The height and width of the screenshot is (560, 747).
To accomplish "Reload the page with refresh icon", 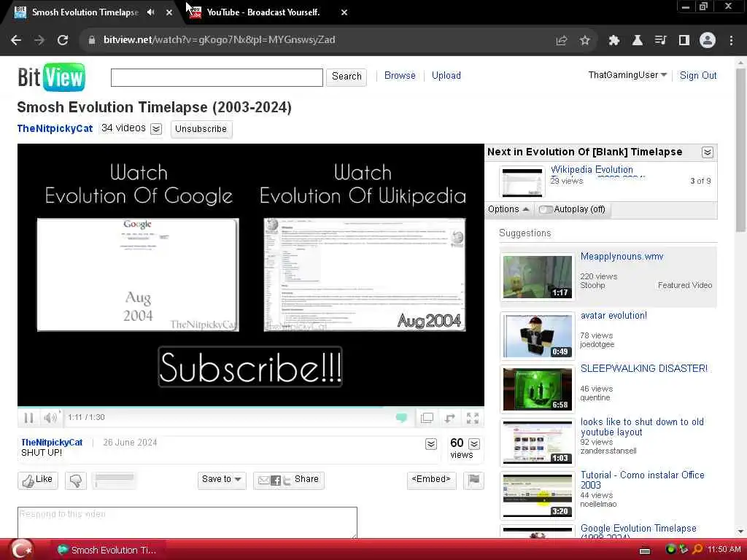I will tap(63, 40).
